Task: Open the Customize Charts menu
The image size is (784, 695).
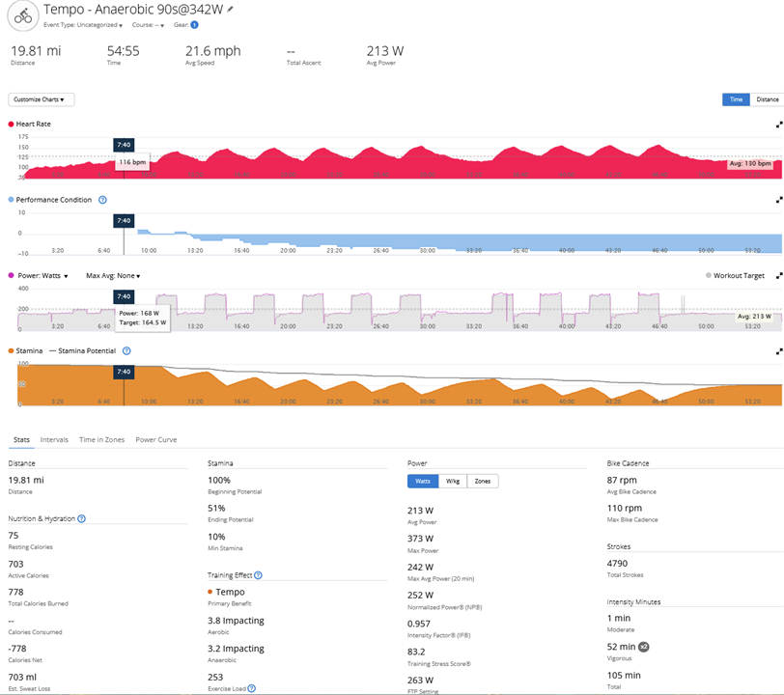Action: (40, 98)
